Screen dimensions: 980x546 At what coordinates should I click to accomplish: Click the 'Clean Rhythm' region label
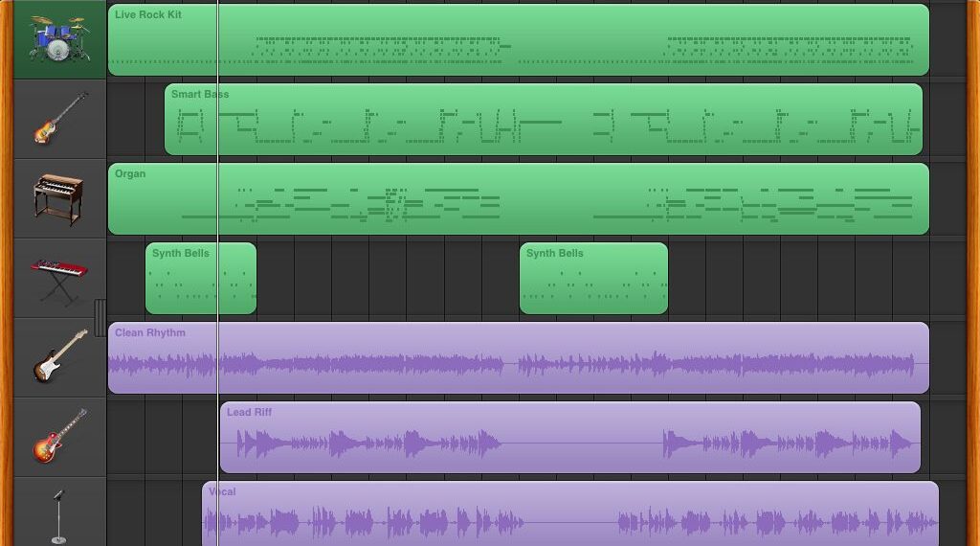click(x=150, y=332)
